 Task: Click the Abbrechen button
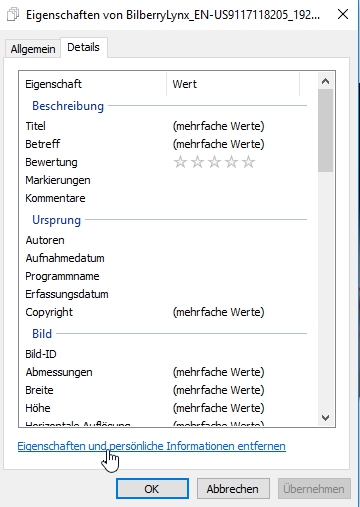233,489
